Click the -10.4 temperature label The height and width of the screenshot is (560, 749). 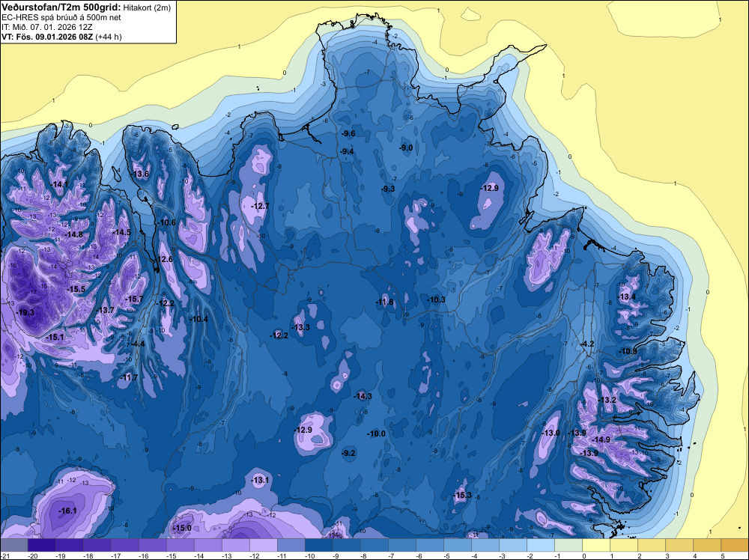(198, 319)
